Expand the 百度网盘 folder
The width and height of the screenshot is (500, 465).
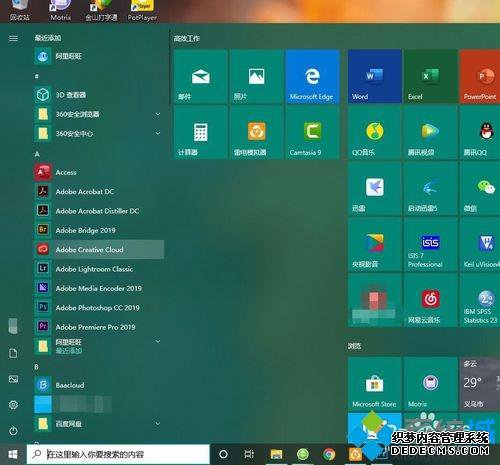click(99, 424)
